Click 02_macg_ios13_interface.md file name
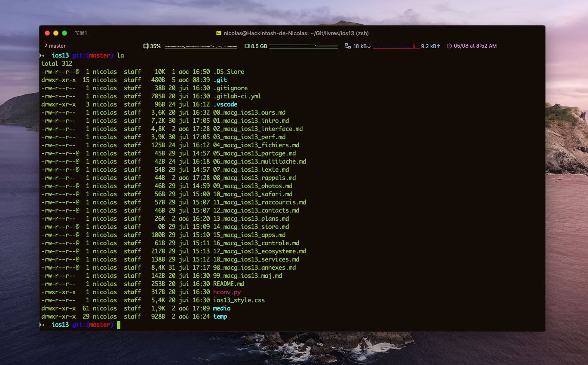 pyautogui.click(x=258, y=129)
